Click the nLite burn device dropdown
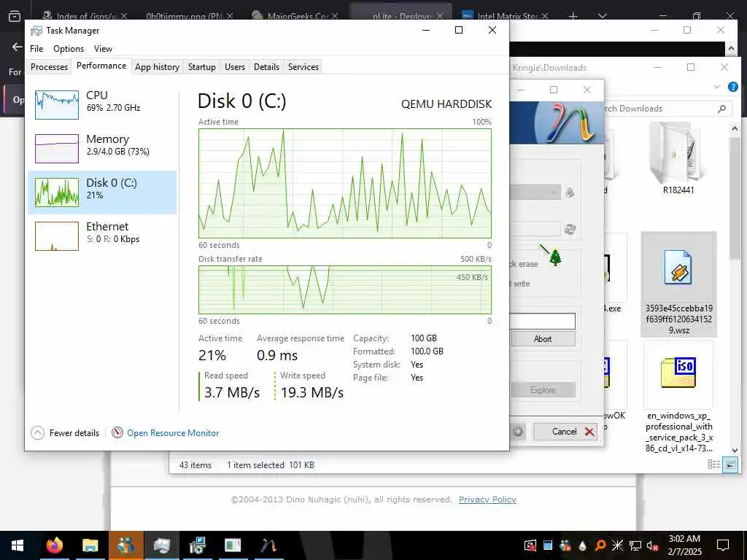 535,192
